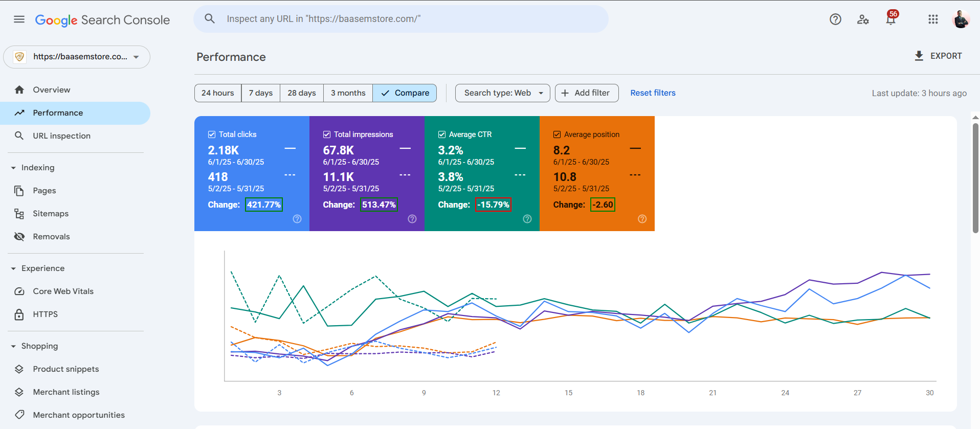
Task: Click the Add filter button
Action: click(587, 93)
